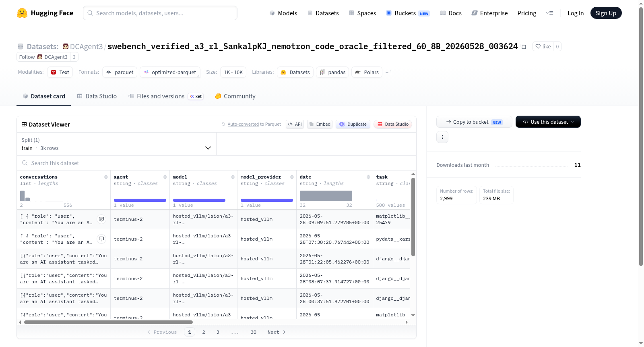Image resolution: width=644 pixels, height=347 pixels.
Task: Sort the date column
Action: [x=368, y=177]
